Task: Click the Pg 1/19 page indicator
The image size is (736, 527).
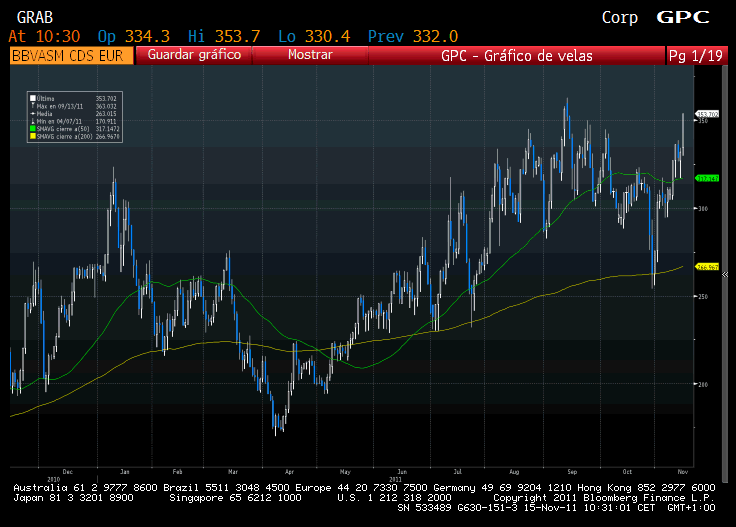Action: tap(696, 55)
